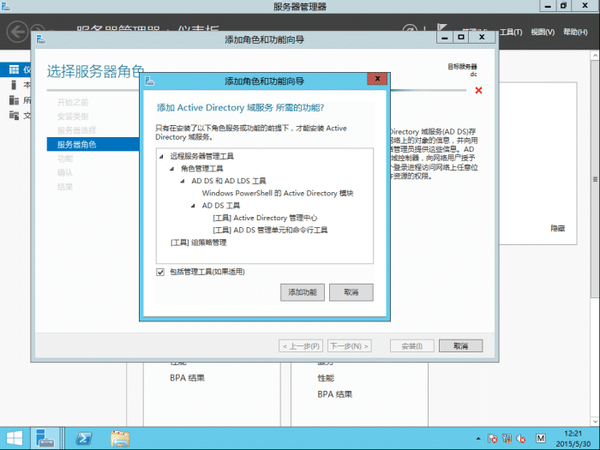Collapse the 角色管理工具 tree node
This screenshot has height=450, width=600.
(172, 168)
